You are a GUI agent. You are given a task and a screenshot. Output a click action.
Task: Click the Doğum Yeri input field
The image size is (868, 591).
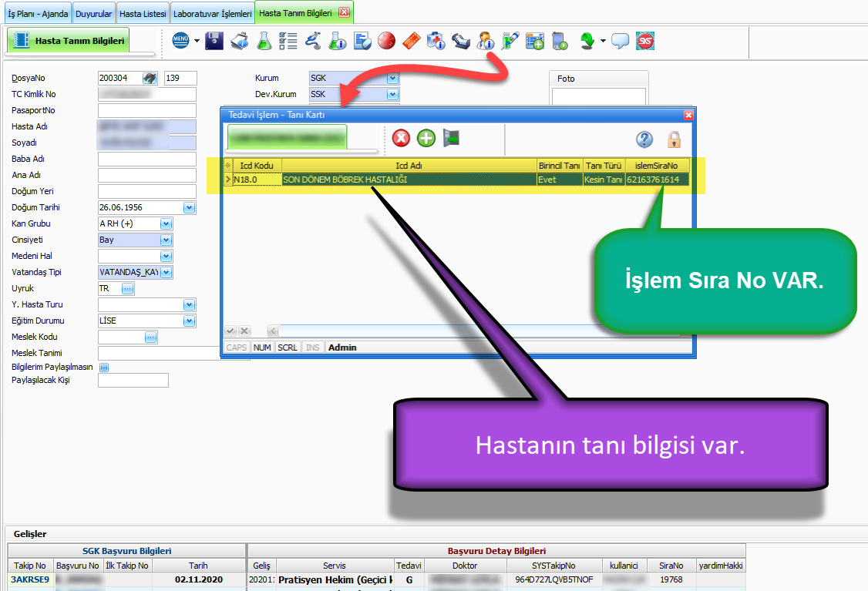click(x=147, y=191)
